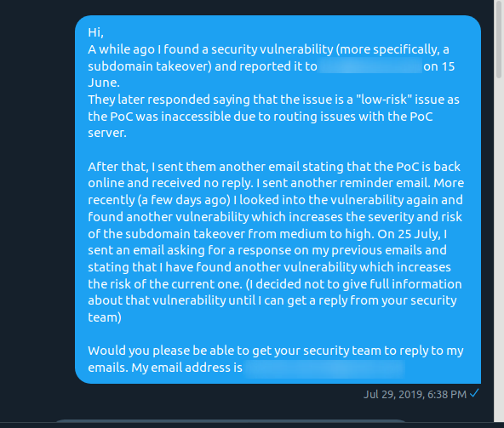Click the dark empty area left of the bubble
The image size is (504, 428).
click(x=37, y=199)
